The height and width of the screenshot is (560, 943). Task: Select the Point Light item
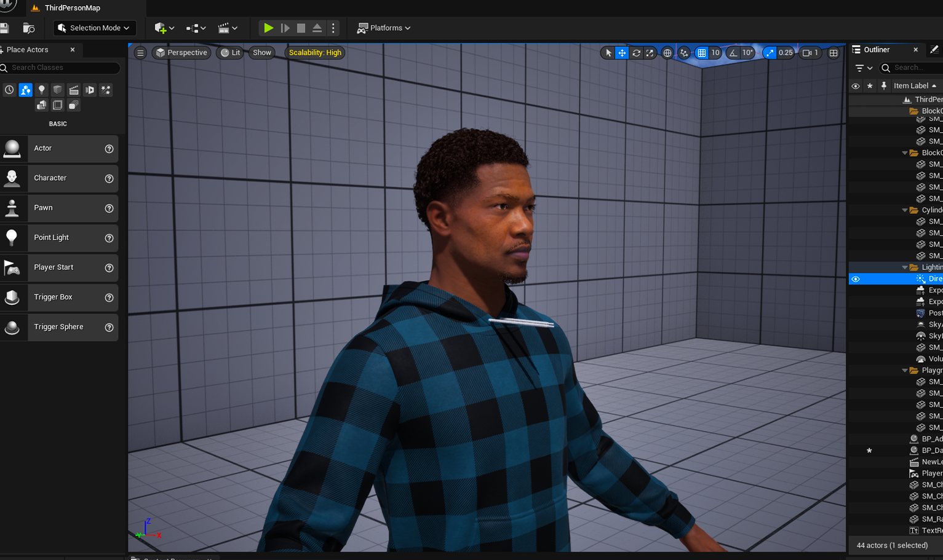click(59, 238)
